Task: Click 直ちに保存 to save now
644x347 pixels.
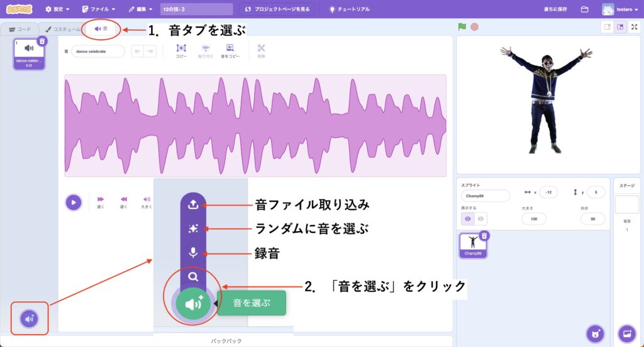Action: point(555,9)
